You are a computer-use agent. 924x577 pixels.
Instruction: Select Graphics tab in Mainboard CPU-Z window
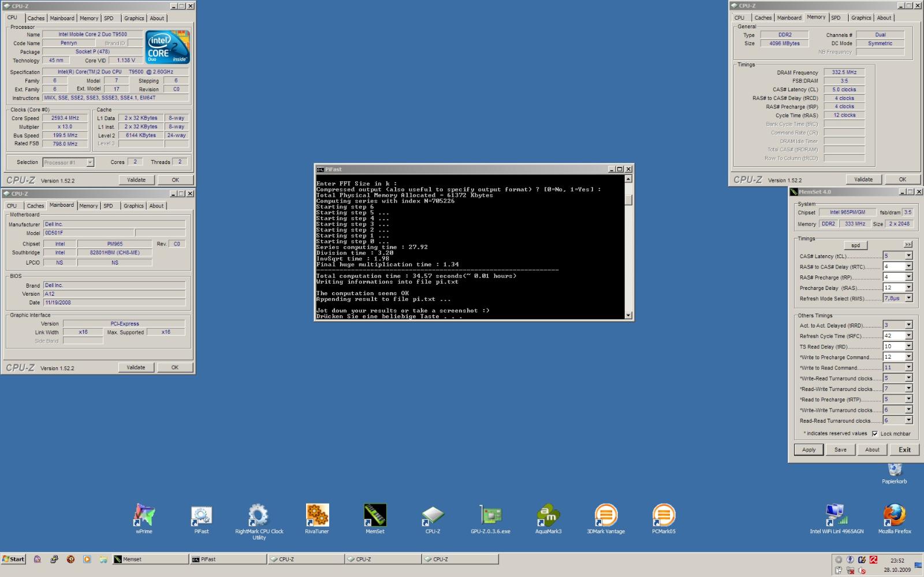133,206
